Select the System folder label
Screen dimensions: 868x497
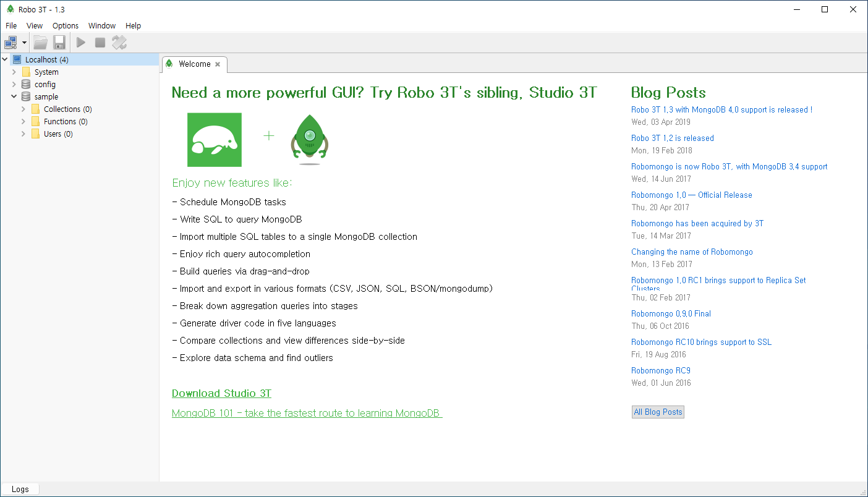[46, 72]
